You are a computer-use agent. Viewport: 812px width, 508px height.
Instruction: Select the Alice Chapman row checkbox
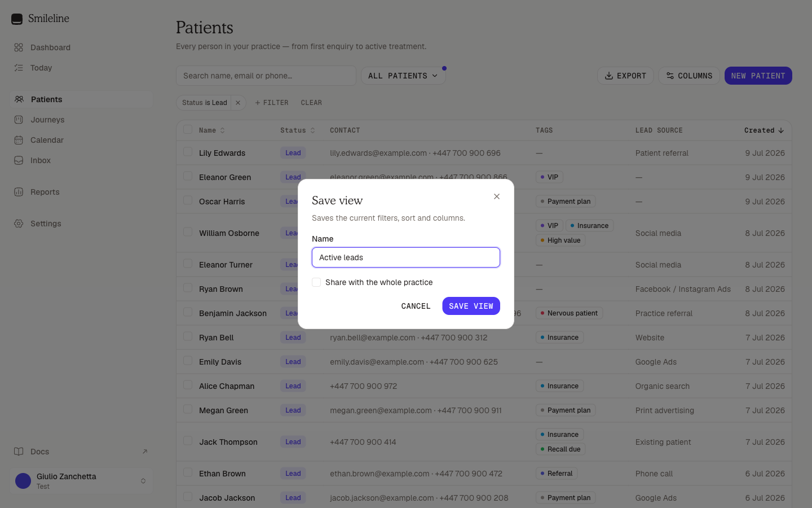188,386
